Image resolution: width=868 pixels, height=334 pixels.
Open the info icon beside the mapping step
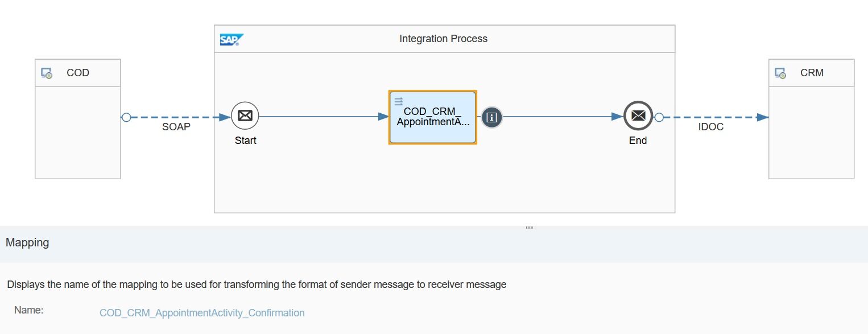[492, 117]
